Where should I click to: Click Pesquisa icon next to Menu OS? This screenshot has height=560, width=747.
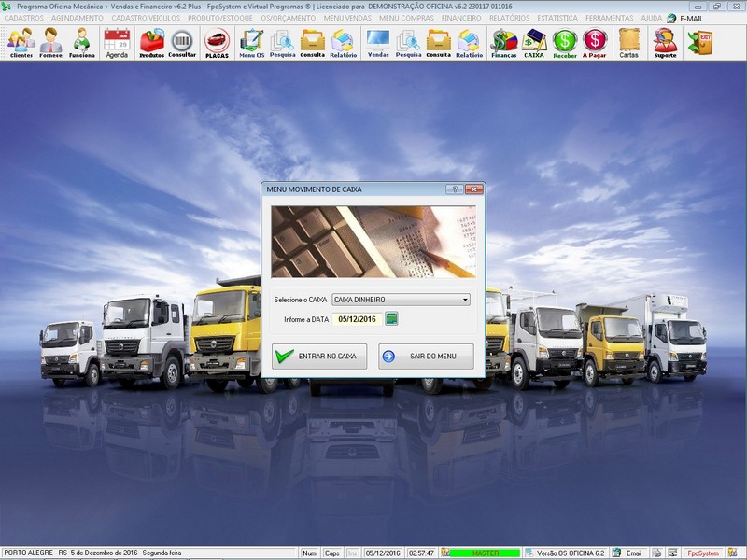[283, 42]
